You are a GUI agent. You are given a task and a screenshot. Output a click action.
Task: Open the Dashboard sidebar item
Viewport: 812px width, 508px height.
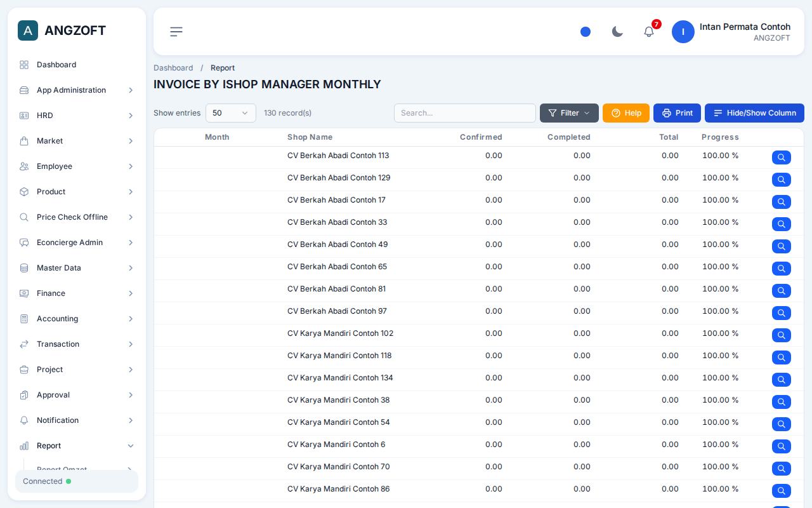(77, 65)
